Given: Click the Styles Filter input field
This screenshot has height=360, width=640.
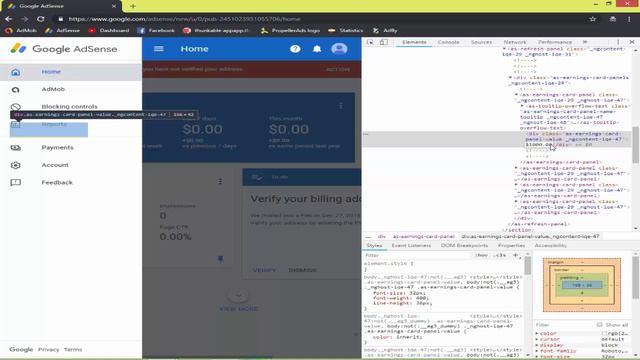Looking at the screenshot, I should (x=417, y=256).
